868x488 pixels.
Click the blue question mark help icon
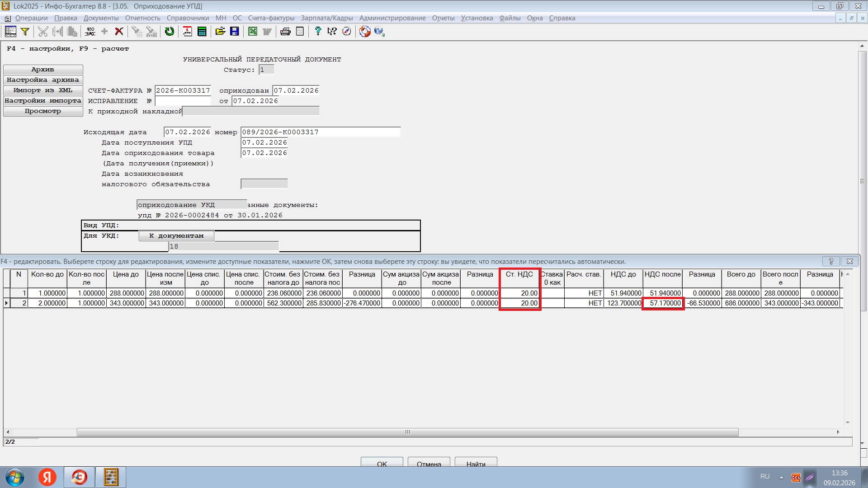318,31
